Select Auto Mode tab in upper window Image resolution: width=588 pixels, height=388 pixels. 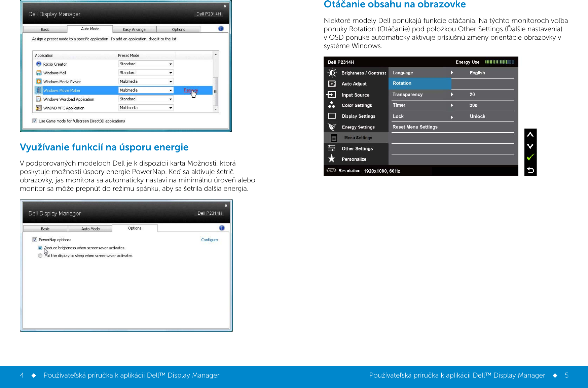click(x=90, y=29)
